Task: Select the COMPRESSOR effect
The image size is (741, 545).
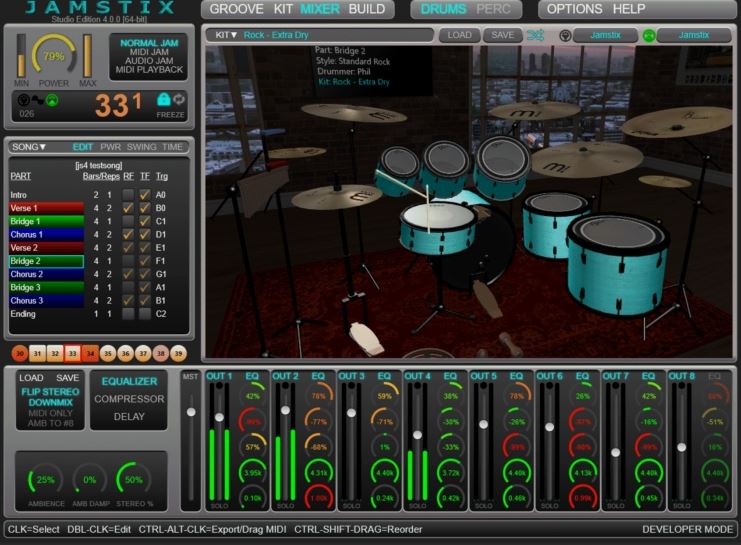Action: (129, 399)
